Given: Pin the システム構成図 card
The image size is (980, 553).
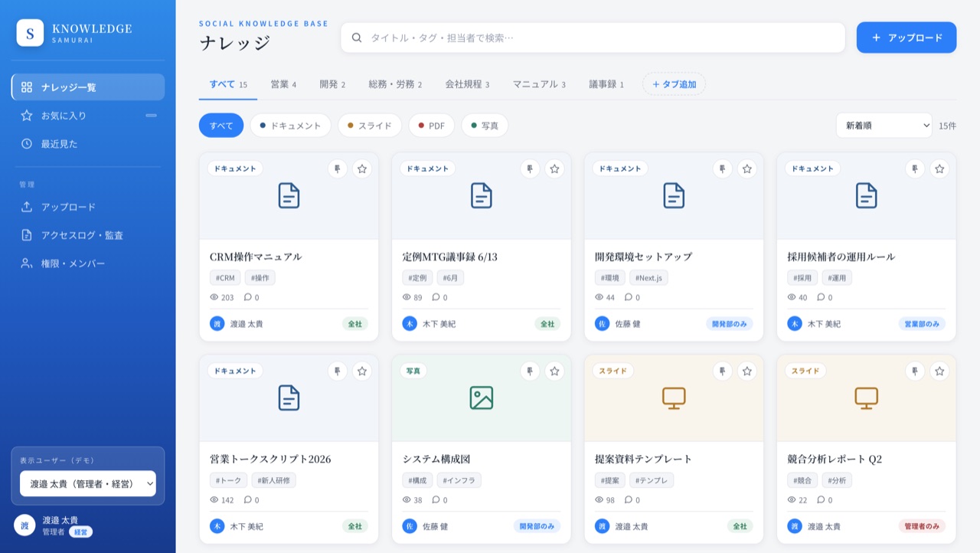Looking at the screenshot, I should 530,371.
